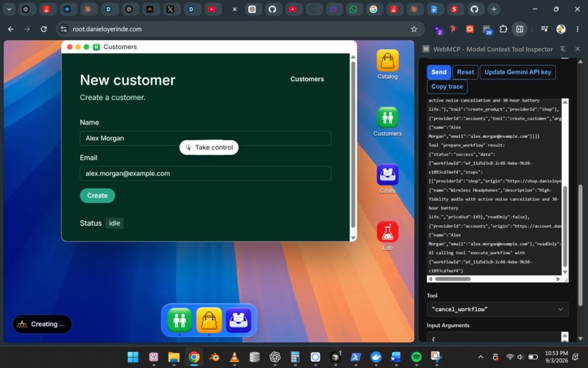Expand the tab search chevron

[9, 9]
